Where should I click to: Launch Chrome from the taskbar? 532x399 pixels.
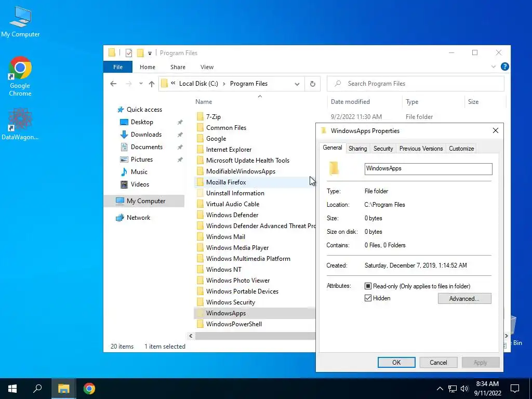pyautogui.click(x=89, y=389)
